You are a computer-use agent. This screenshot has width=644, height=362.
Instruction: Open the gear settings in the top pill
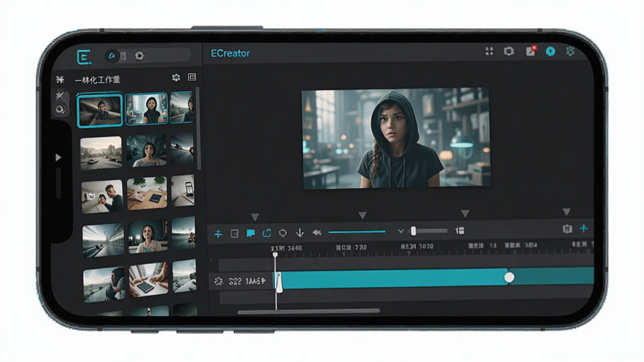point(139,56)
